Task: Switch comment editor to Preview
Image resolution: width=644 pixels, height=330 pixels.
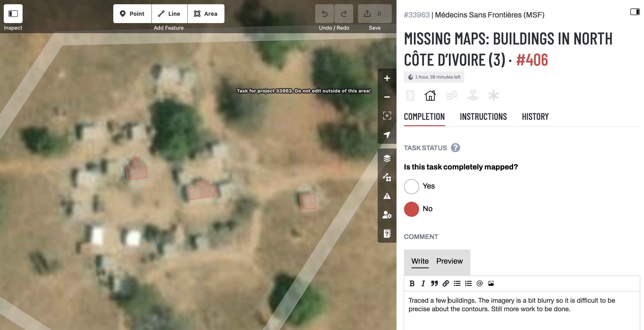Action: [449, 261]
